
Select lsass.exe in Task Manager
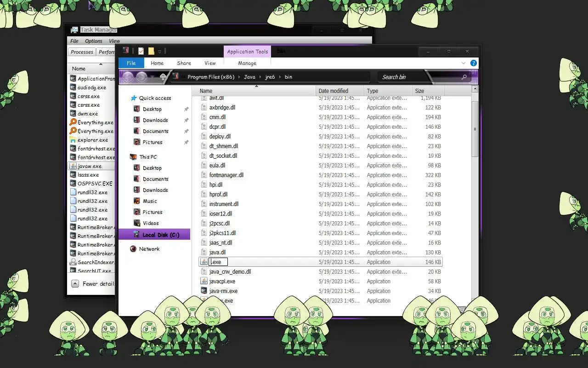point(92,175)
